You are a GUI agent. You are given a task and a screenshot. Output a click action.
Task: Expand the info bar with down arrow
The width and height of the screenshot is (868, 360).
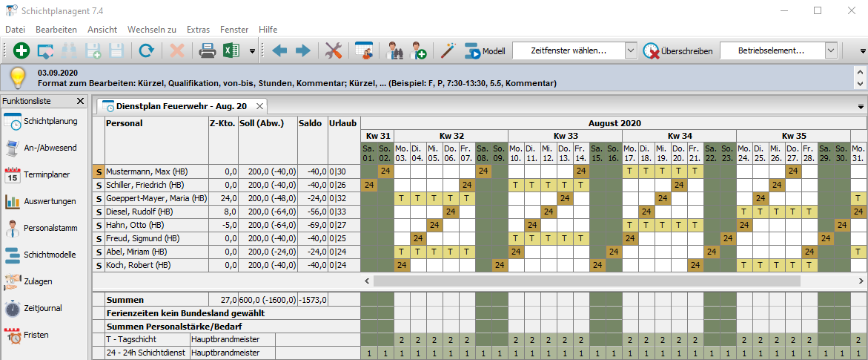pos(860,82)
